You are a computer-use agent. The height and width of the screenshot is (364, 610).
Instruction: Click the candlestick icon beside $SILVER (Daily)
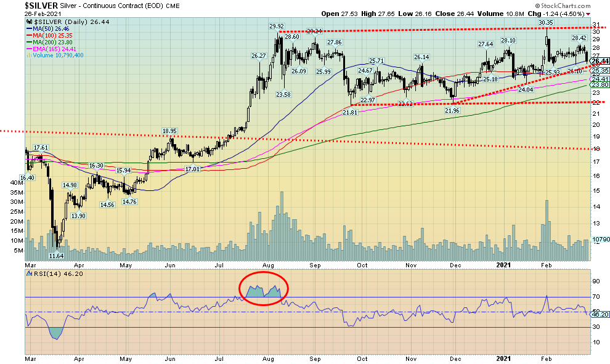point(28,22)
